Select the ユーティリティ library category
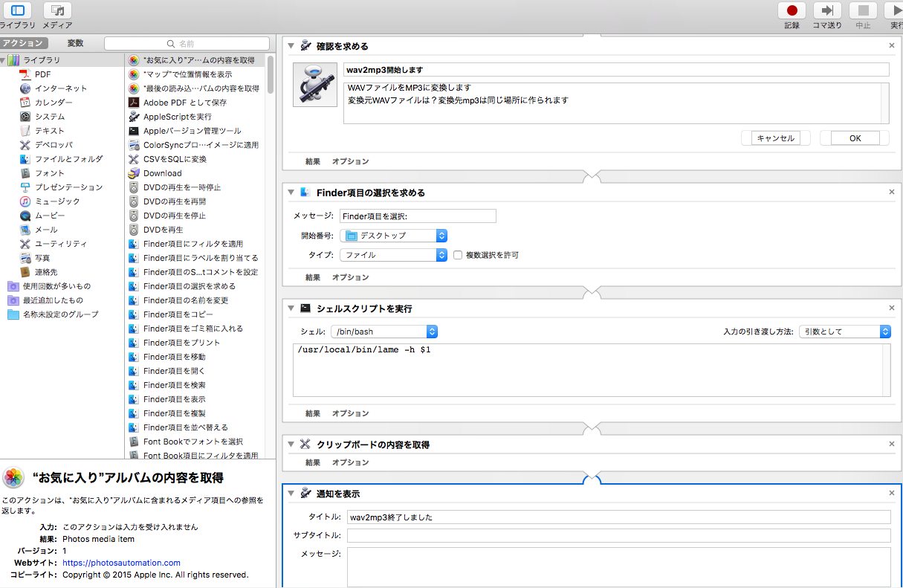 60,244
